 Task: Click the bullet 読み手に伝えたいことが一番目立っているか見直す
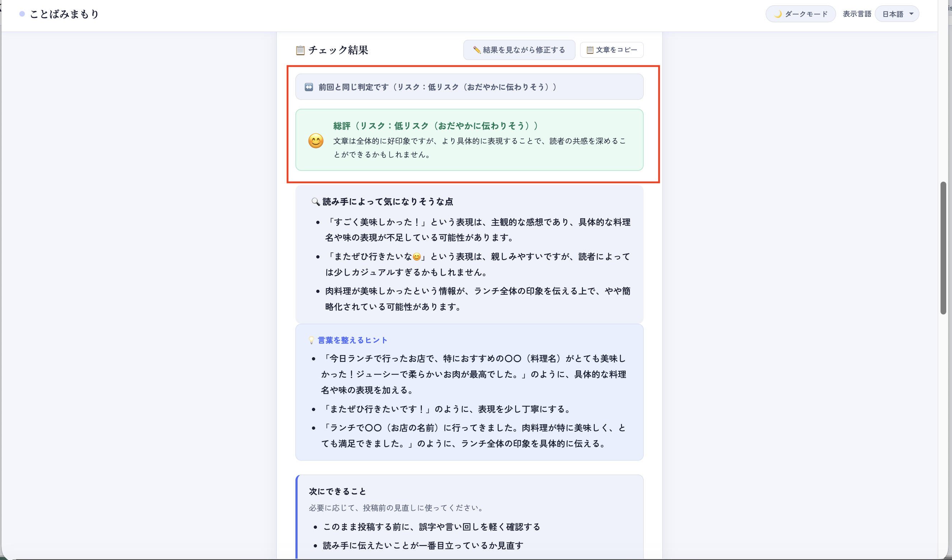point(423,545)
